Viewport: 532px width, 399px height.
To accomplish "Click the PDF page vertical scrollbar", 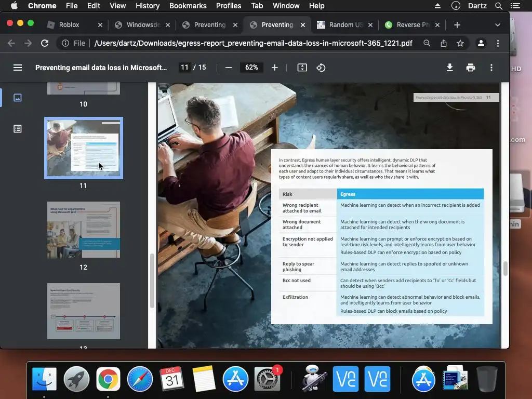I will [x=505, y=269].
